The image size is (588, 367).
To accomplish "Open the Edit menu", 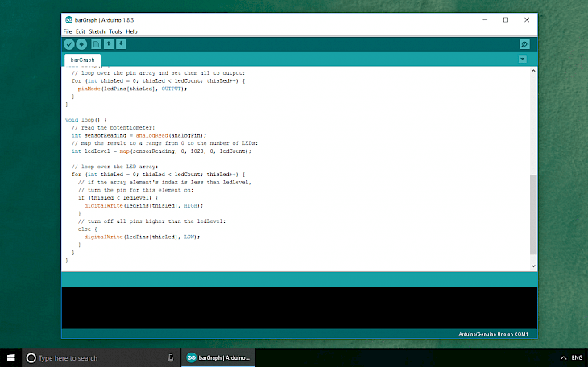I will pos(81,31).
